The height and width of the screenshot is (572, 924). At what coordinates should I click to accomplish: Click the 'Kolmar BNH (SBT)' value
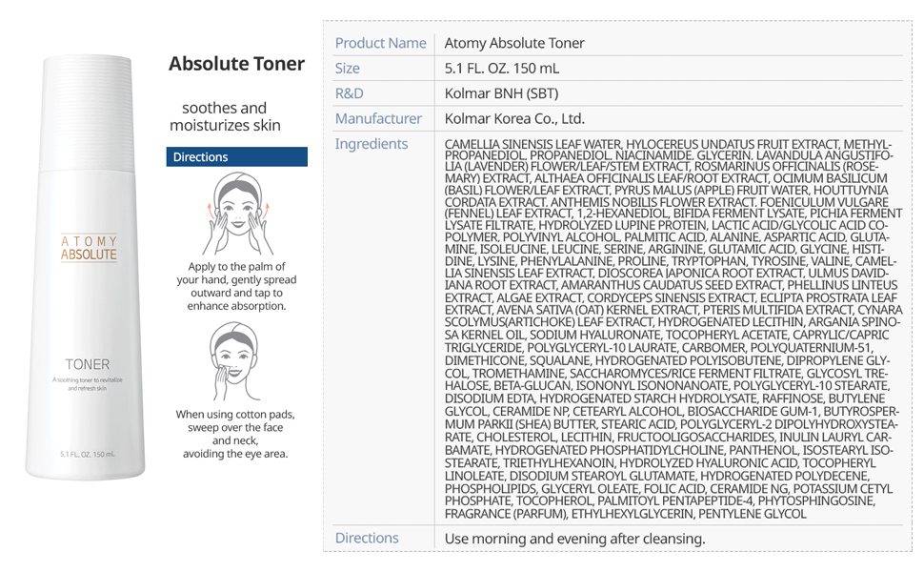501,93
